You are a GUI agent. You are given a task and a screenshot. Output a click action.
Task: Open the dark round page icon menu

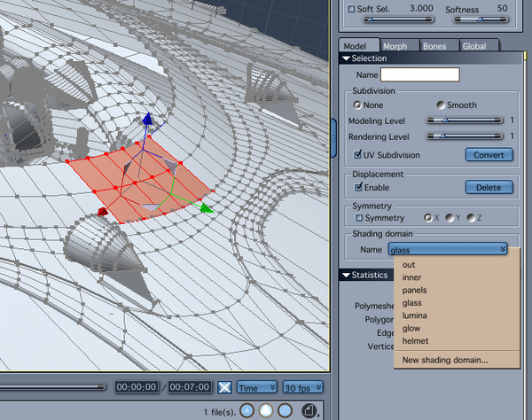point(309,411)
